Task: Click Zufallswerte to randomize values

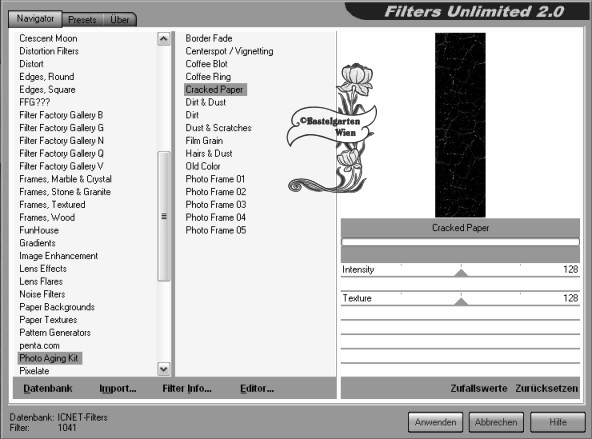Action: point(479,388)
